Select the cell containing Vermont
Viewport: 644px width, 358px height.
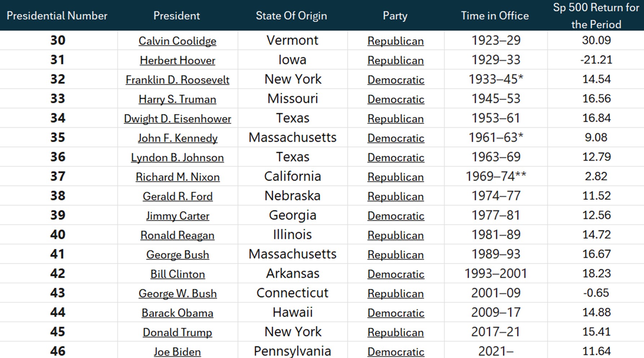pyautogui.click(x=292, y=40)
